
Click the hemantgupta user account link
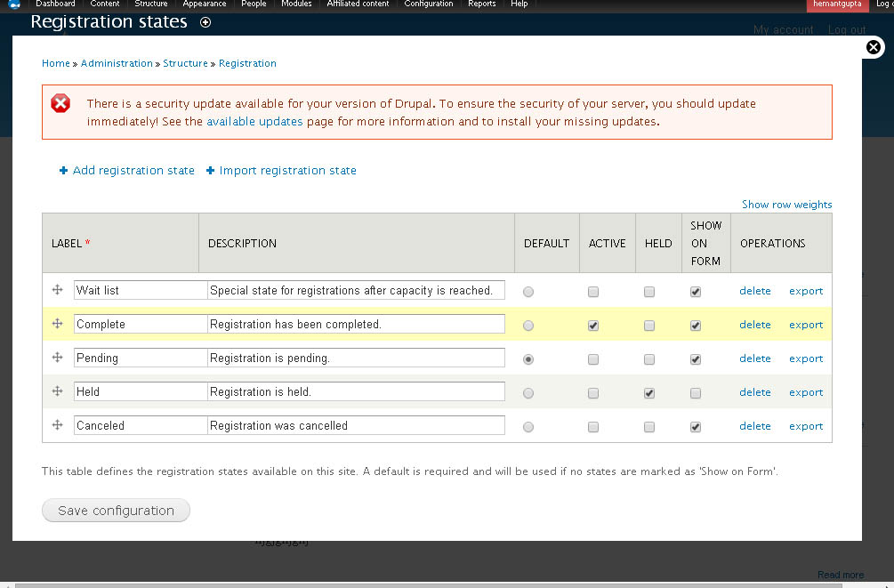(x=837, y=4)
